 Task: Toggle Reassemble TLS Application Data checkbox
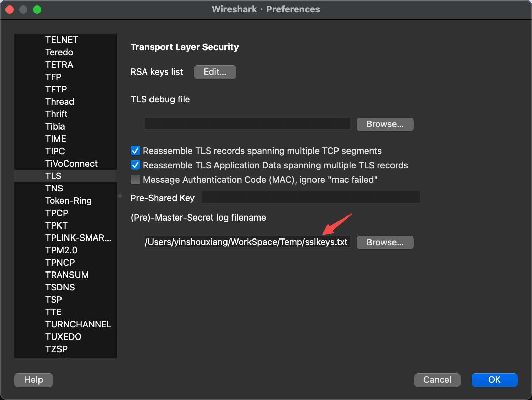(x=135, y=165)
